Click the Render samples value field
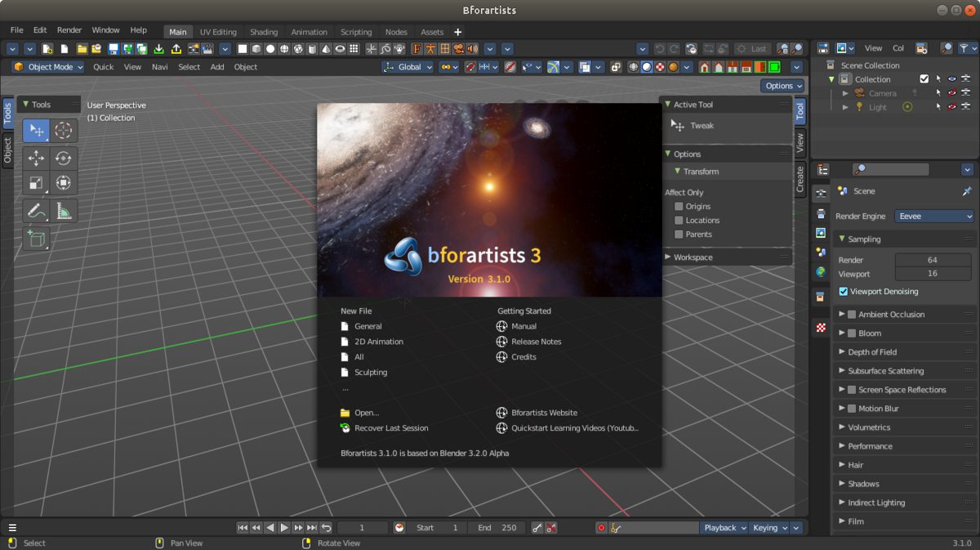Image resolution: width=980 pixels, height=550 pixels. pos(932,260)
